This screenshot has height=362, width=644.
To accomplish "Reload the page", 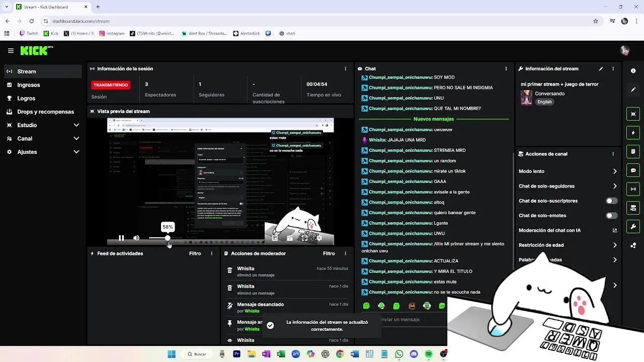I will click(31, 21).
